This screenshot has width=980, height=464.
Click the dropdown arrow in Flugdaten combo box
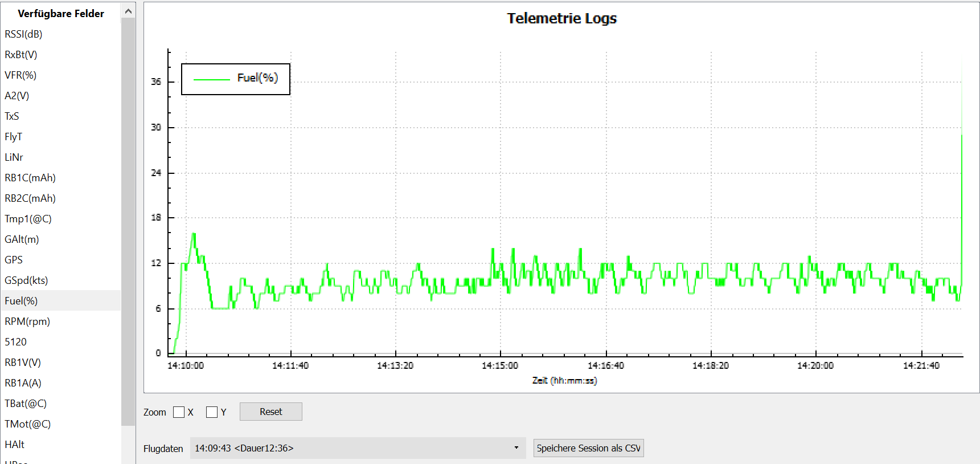point(516,448)
